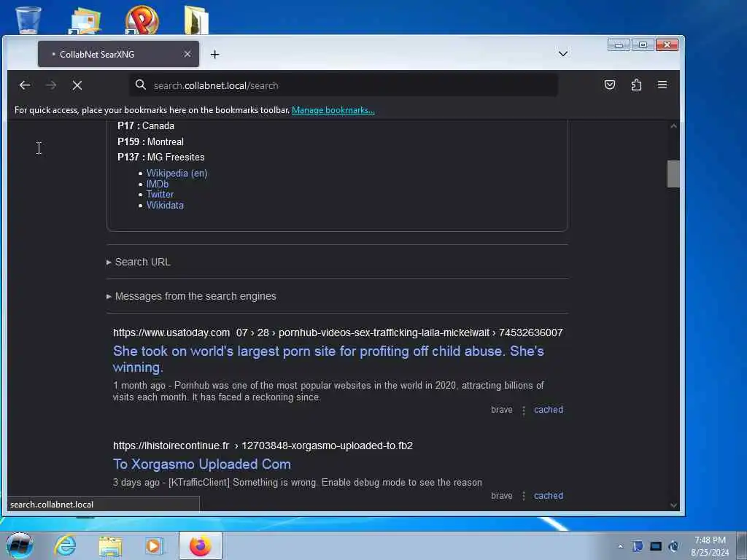Open the Firefox application menu
747x560 pixels.
(x=662, y=85)
